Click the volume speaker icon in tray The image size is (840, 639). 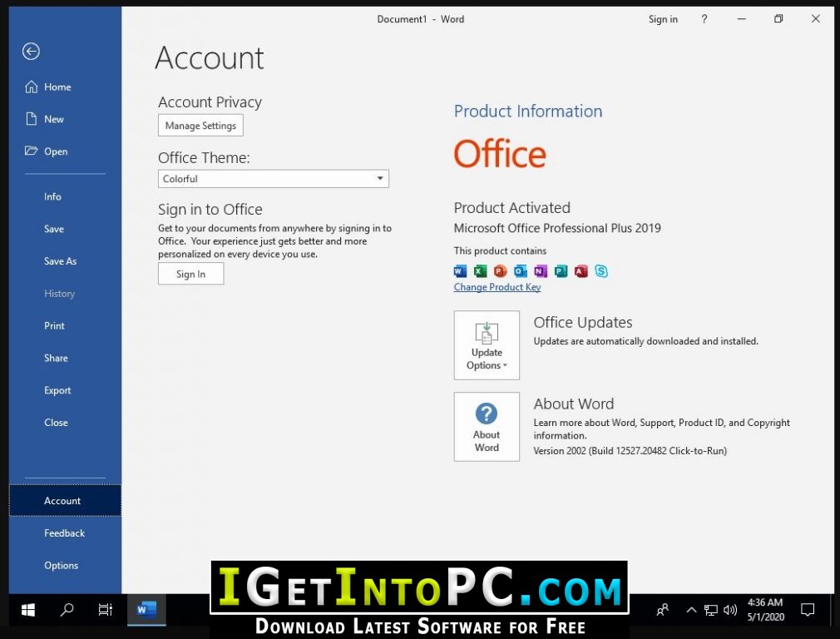729,610
